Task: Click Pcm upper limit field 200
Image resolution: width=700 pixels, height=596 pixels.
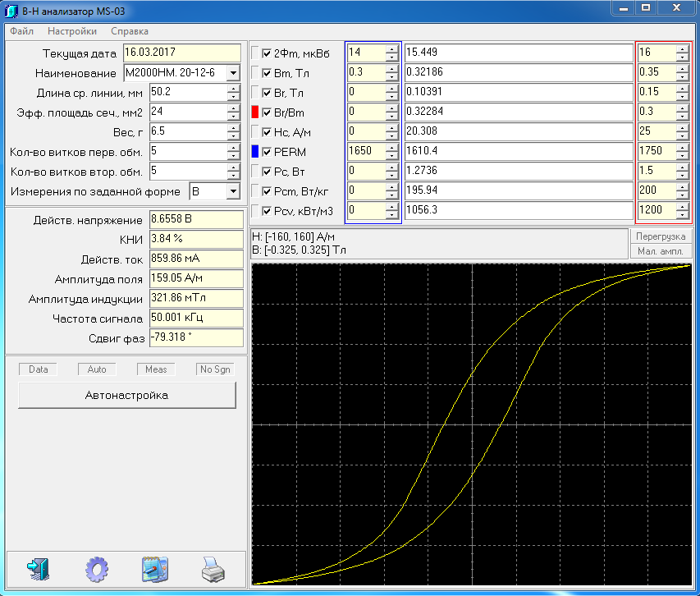Action: [657, 191]
